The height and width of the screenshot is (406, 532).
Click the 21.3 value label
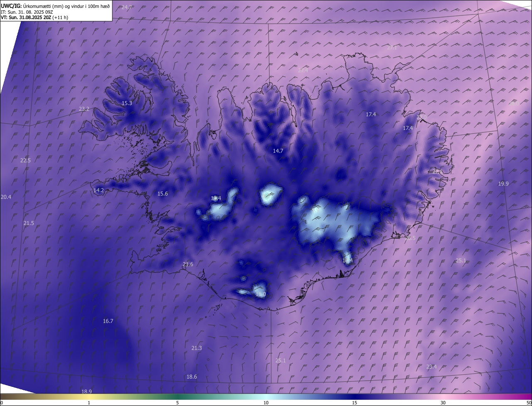(x=197, y=348)
